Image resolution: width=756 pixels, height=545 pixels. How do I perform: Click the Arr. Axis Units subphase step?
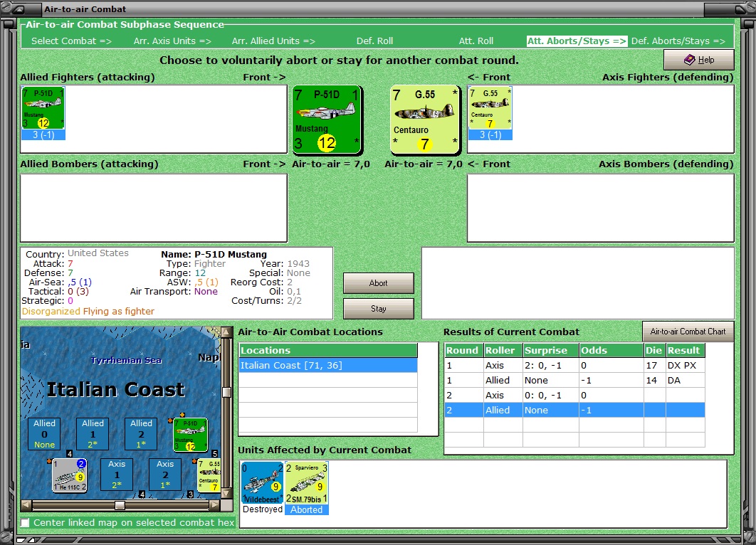(172, 41)
